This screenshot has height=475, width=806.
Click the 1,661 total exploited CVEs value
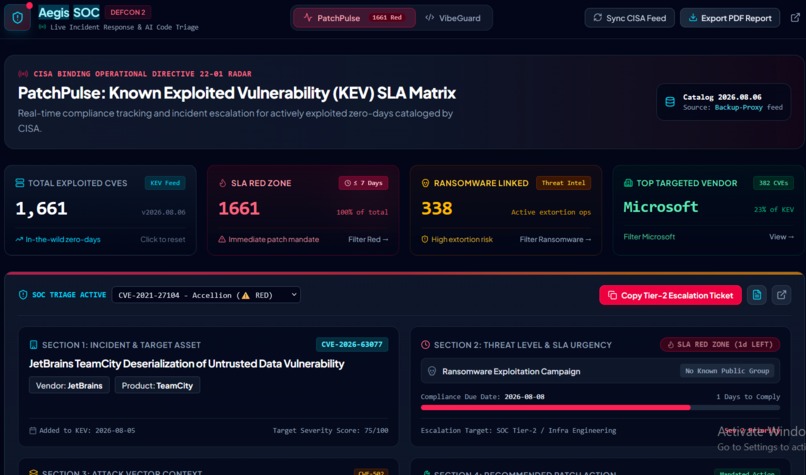pyautogui.click(x=41, y=209)
